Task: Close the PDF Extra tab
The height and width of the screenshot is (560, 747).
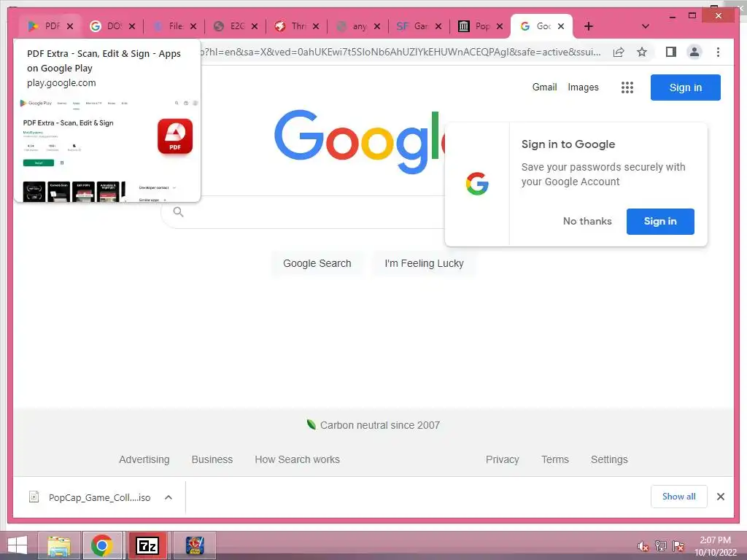Action: click(70, 26)
